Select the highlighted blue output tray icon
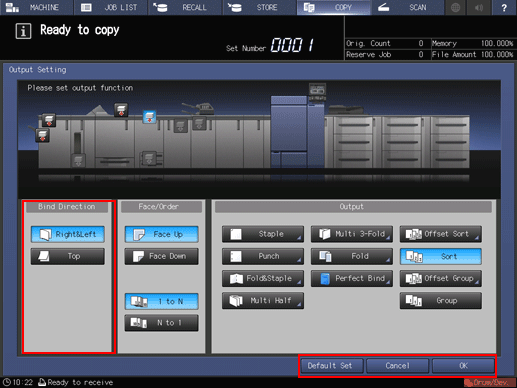Screen dimensions: 517x388 point(149,117)
